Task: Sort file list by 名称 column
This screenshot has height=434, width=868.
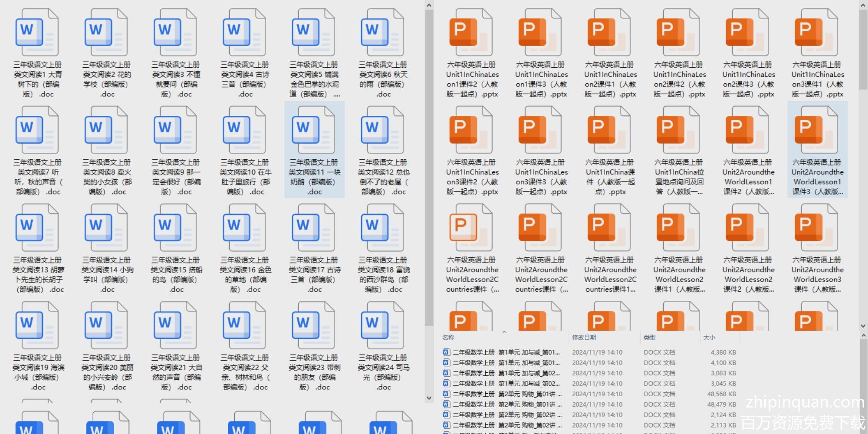Action: click(x=449, y=338)
